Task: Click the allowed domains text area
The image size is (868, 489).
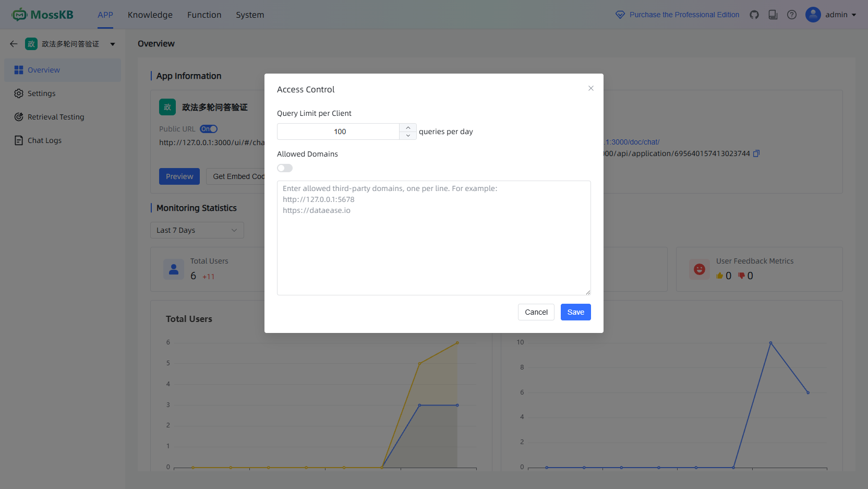Action: pyautogui.click(x=434, y=238)
